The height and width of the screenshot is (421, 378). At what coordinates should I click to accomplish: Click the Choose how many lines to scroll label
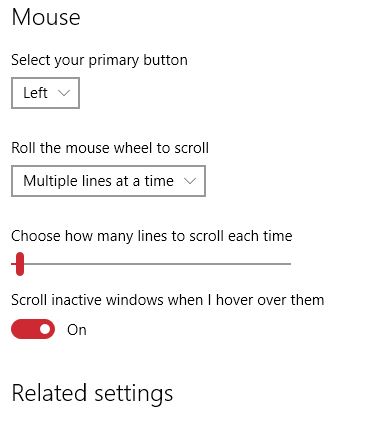[152, 236]
